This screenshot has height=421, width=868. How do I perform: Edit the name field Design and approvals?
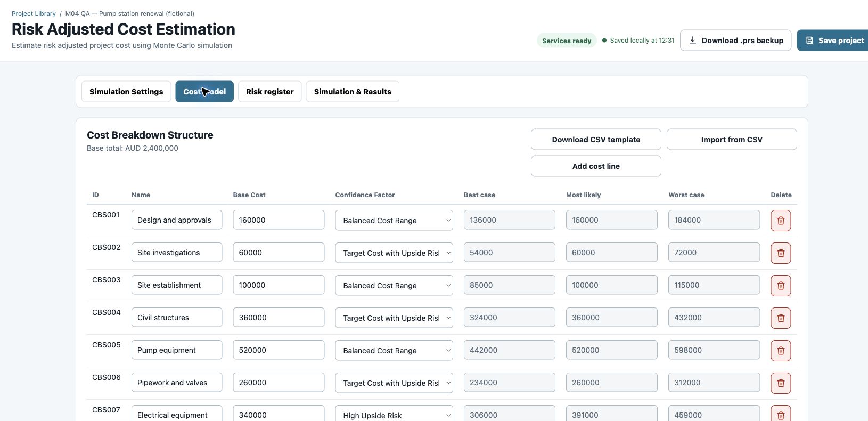pos(177,220)
